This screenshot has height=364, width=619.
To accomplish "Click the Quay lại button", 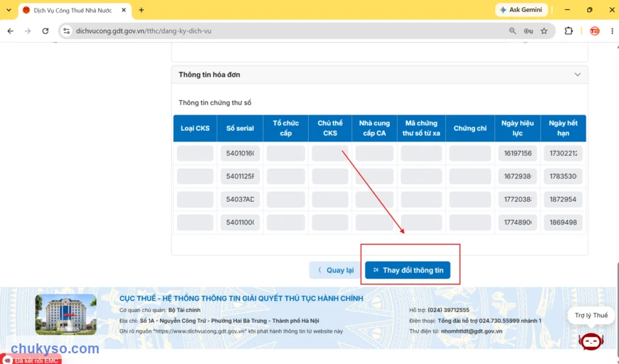I will tap(335, 270).
